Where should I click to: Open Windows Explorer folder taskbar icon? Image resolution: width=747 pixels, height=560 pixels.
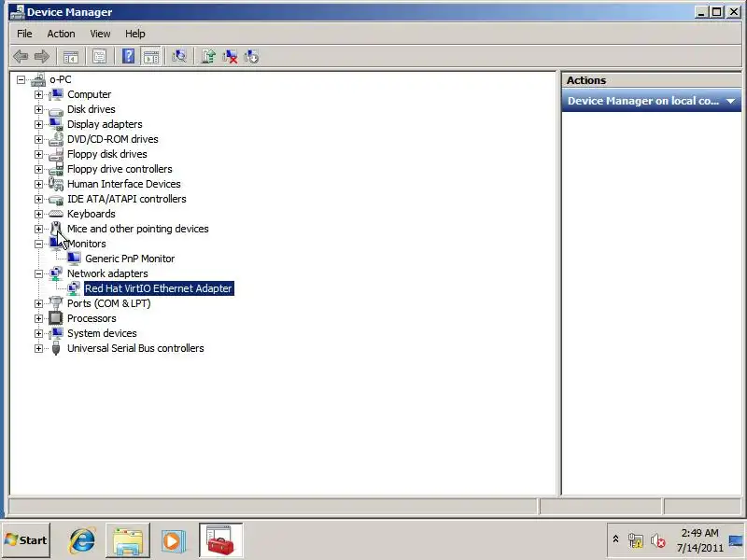(x=128, y=540)
